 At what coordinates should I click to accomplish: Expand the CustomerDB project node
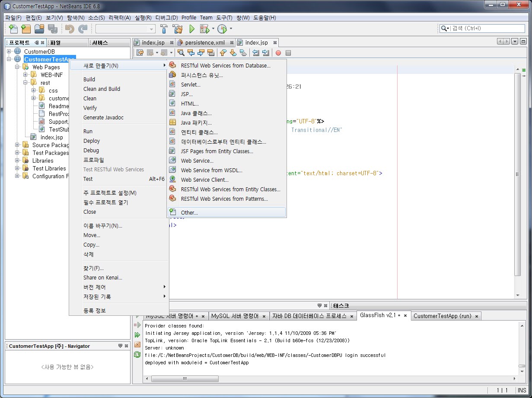(x=9, y=51)
